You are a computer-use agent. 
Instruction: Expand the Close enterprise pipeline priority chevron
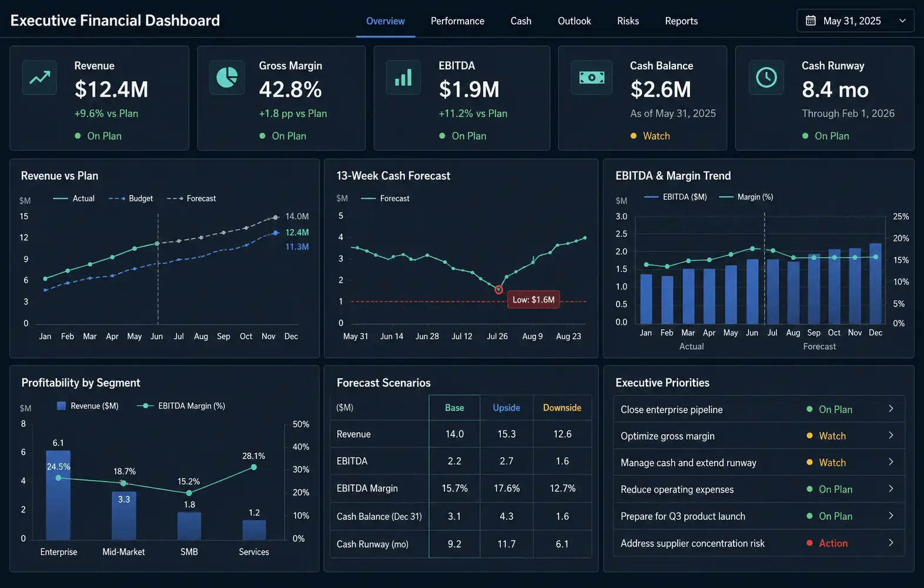click(x=891, y=409)
